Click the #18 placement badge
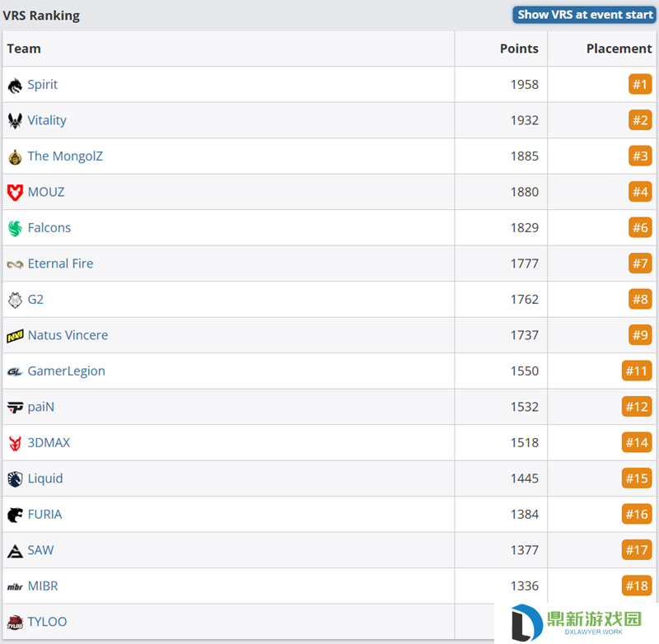This screenshot has height=644, width=659. click(637, 586)
